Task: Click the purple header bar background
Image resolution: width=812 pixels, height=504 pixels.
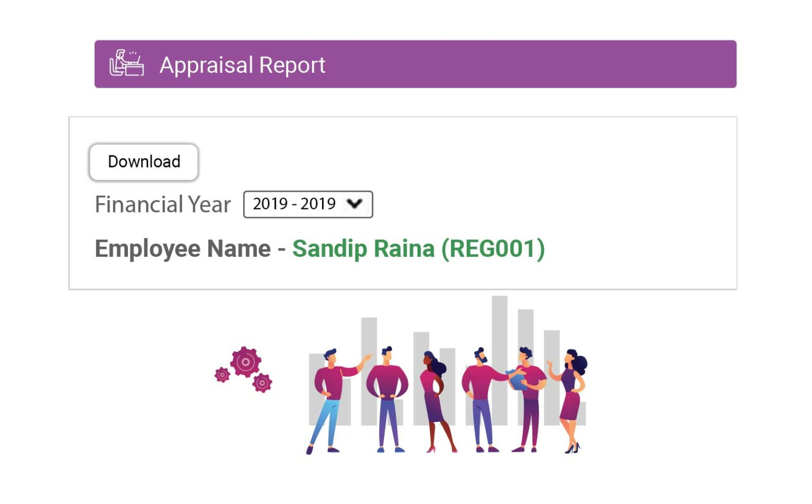Action: pos(582,64)
